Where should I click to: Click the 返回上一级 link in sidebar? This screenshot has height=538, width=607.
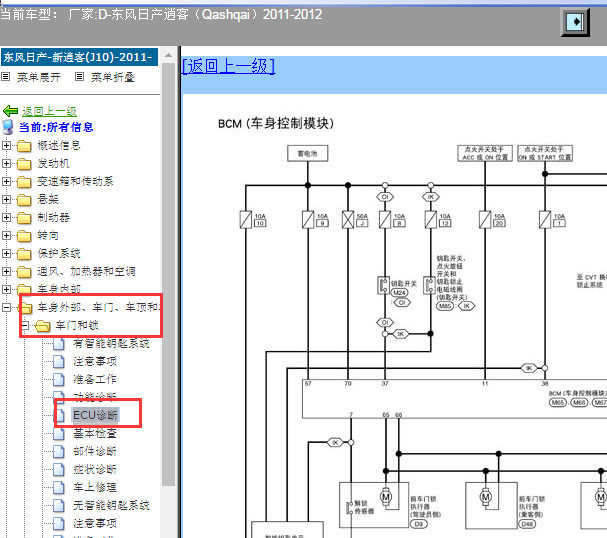(49, 111)
